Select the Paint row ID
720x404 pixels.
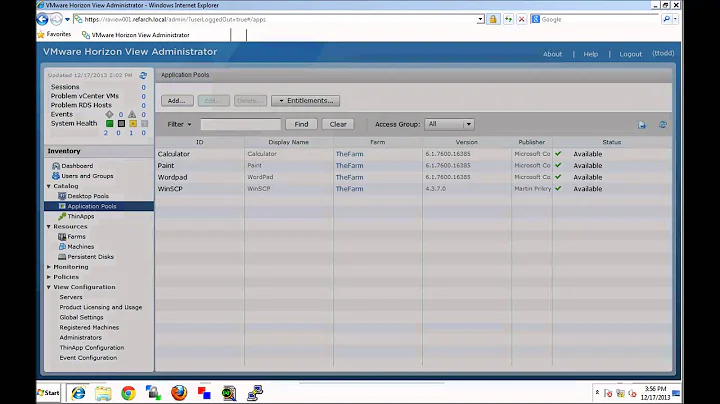pyautogui.click(x=166, y=166)
